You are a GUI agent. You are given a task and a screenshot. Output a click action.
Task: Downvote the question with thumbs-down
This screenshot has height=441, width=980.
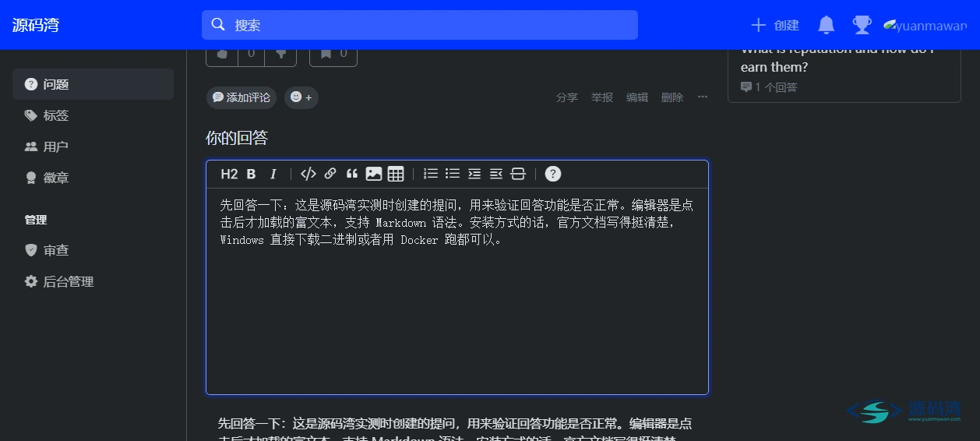(280, 55)
